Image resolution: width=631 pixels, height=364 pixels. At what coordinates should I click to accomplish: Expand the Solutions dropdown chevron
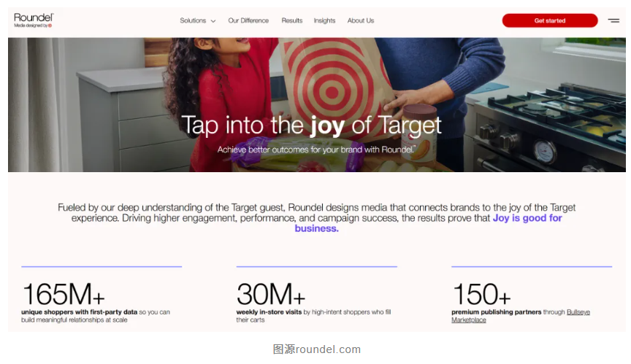[213, 21]
